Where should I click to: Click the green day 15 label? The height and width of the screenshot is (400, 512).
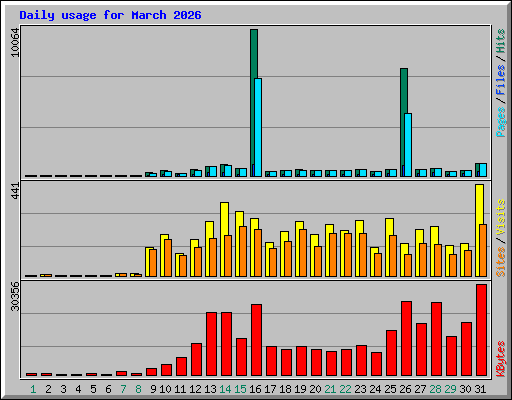point(240,389)
